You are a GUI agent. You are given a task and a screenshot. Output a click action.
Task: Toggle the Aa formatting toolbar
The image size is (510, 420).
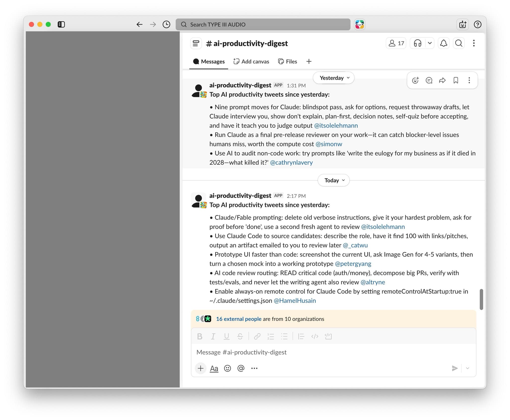click(x=214, y=368)
